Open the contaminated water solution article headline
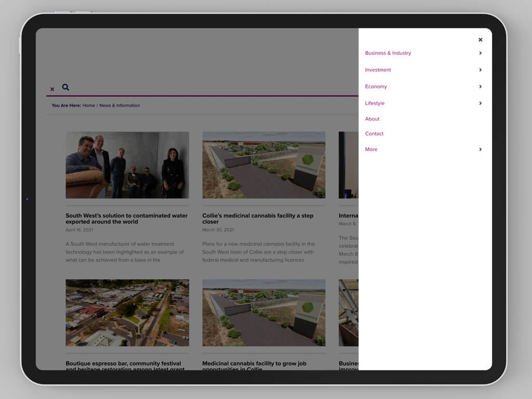This screenshot has width=532, height=399. pos(126,218)
